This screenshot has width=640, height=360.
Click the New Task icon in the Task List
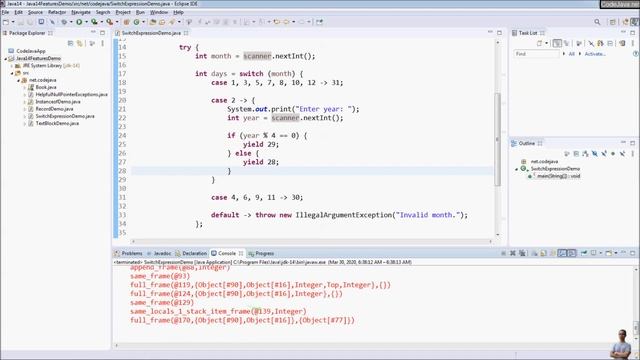coord(539,43)
